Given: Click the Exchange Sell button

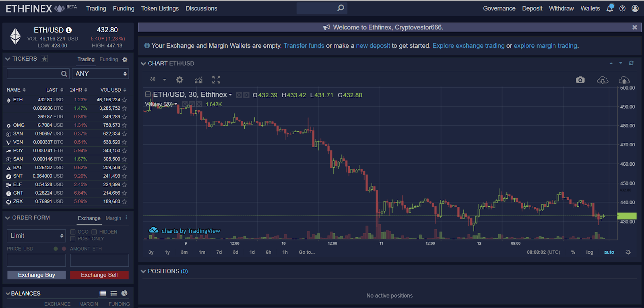Looking at the screenshot, I should 99,275.
